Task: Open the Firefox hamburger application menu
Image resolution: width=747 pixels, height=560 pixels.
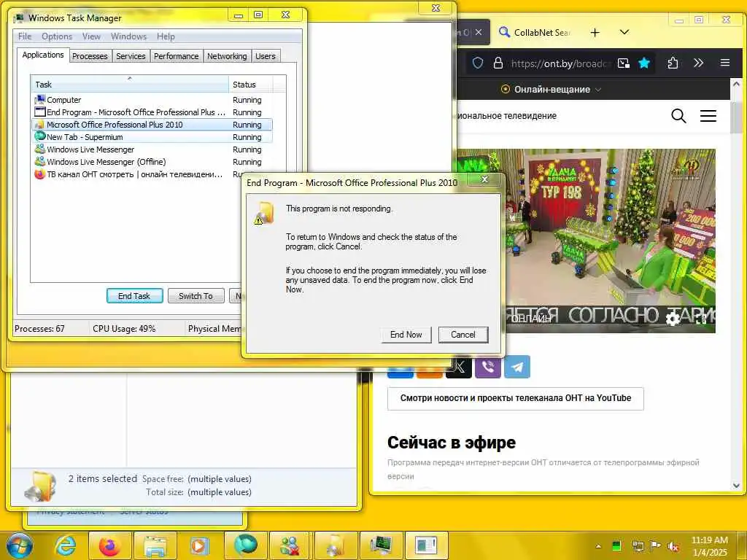Action: (x=724, y=63)
